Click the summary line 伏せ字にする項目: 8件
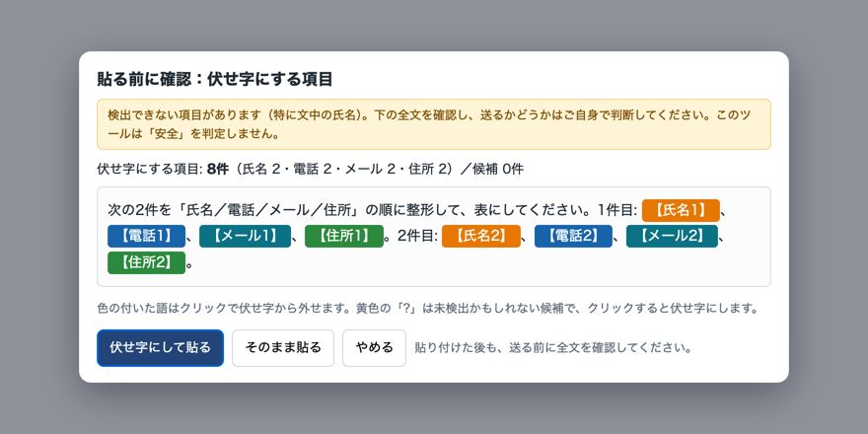Viewport: 868px width, 434px height. (310, 170)
